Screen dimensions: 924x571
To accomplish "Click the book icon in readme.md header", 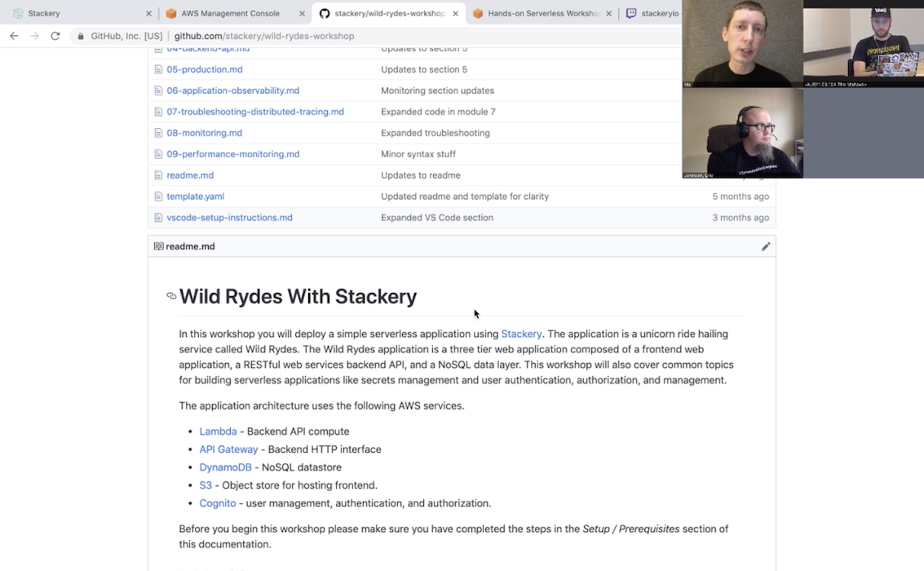I will point(158,246).
